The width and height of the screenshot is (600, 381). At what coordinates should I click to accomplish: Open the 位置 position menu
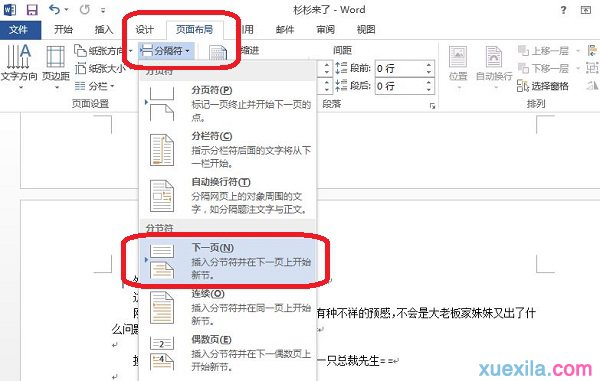pos(458,67)
